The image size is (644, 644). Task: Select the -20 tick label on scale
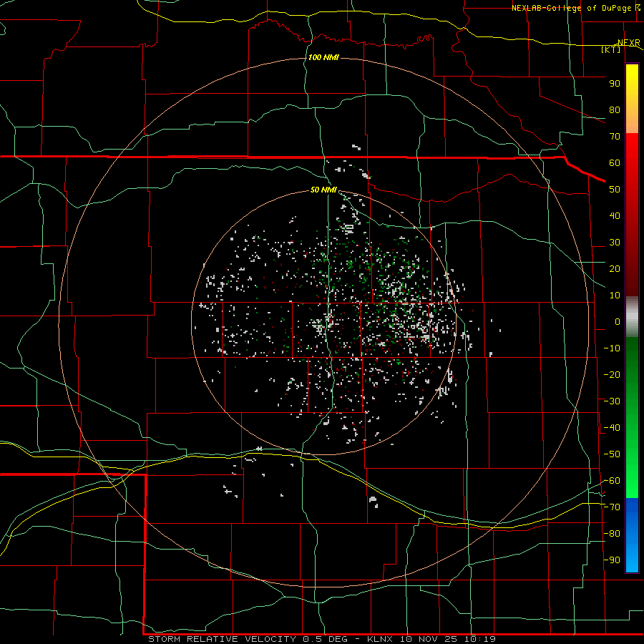(x=612, y=374)
